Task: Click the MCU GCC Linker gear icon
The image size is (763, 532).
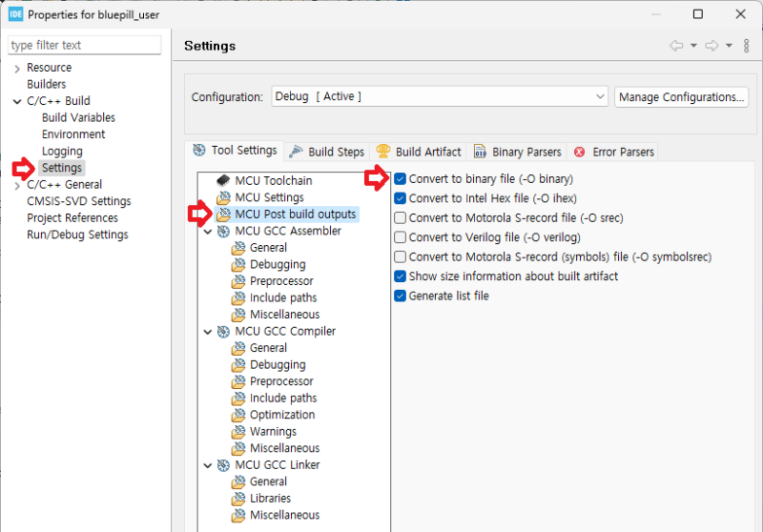Action: click(223, 465)
